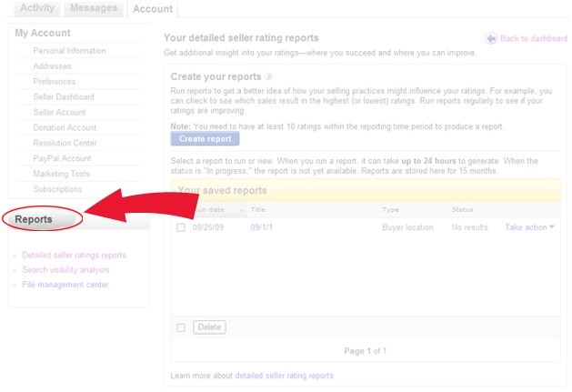
Task: Open Seller Dashboard menu item
Action: pos(64,96)
